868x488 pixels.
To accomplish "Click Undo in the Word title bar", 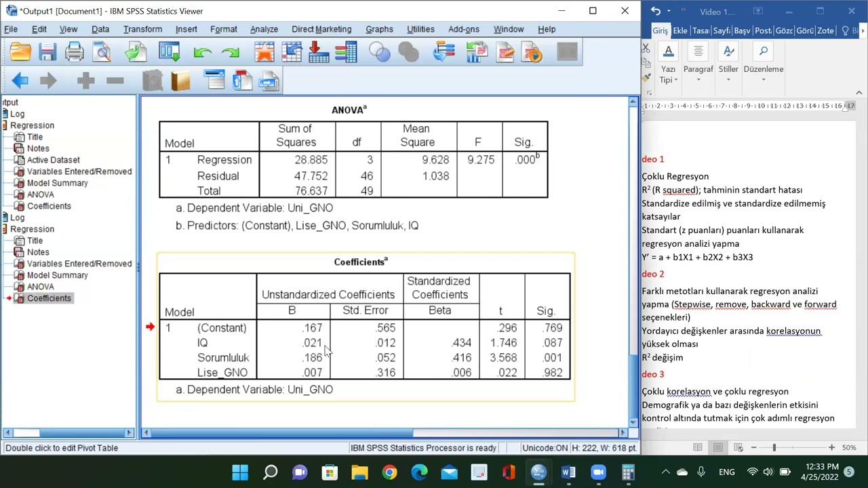I will pos(655,11).
